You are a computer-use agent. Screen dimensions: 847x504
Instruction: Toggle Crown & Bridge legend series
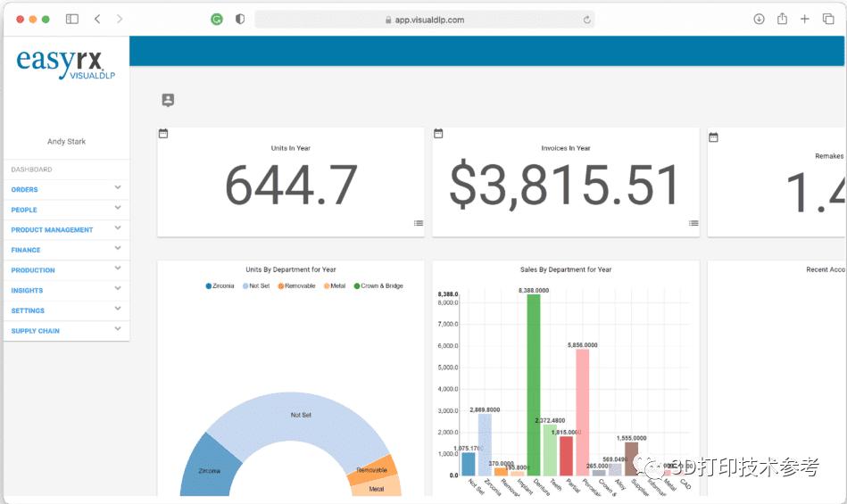pyautogui.click(x=378, y=286)
